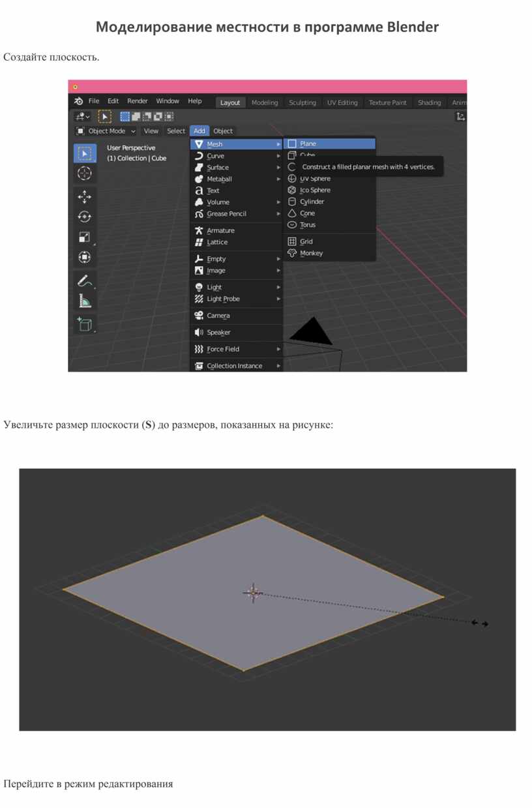This screenshot has height=808, width=532.
Task: Open the Object Mode dropdown
Action: click(106, 131)
